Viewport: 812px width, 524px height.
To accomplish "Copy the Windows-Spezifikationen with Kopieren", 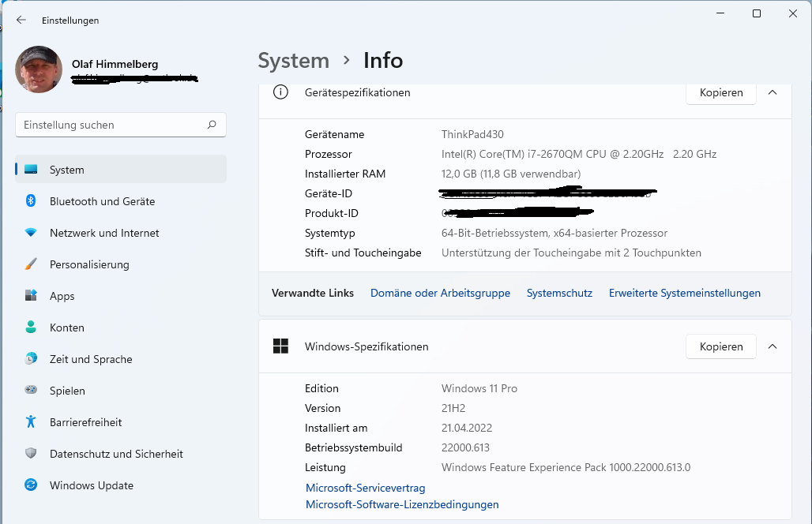I will tap(721, 346).
